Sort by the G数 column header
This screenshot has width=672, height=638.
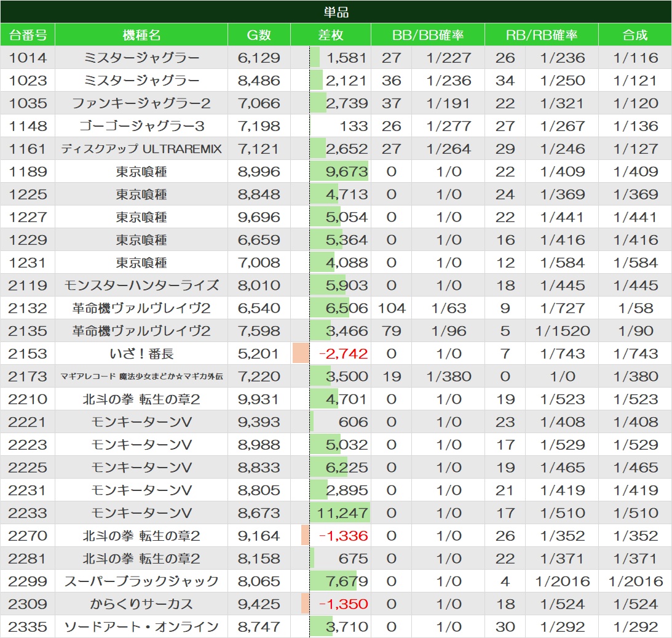(259, 34)
